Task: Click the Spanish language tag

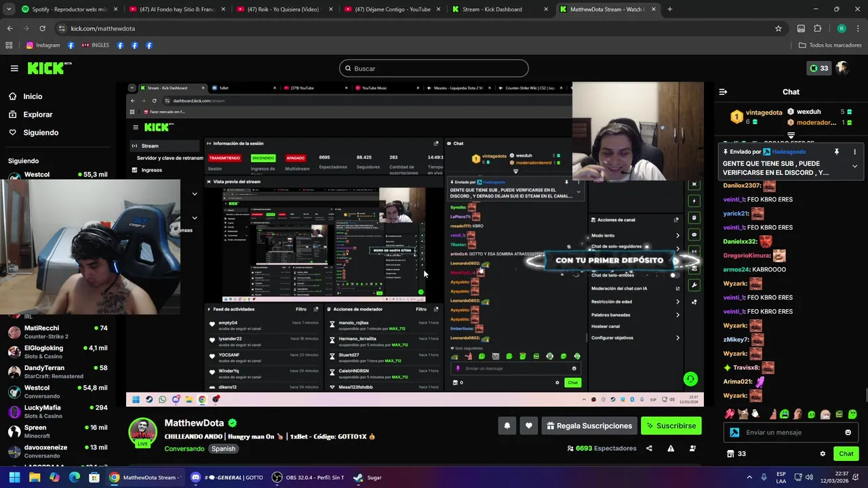Action: [x=223, y=449]
